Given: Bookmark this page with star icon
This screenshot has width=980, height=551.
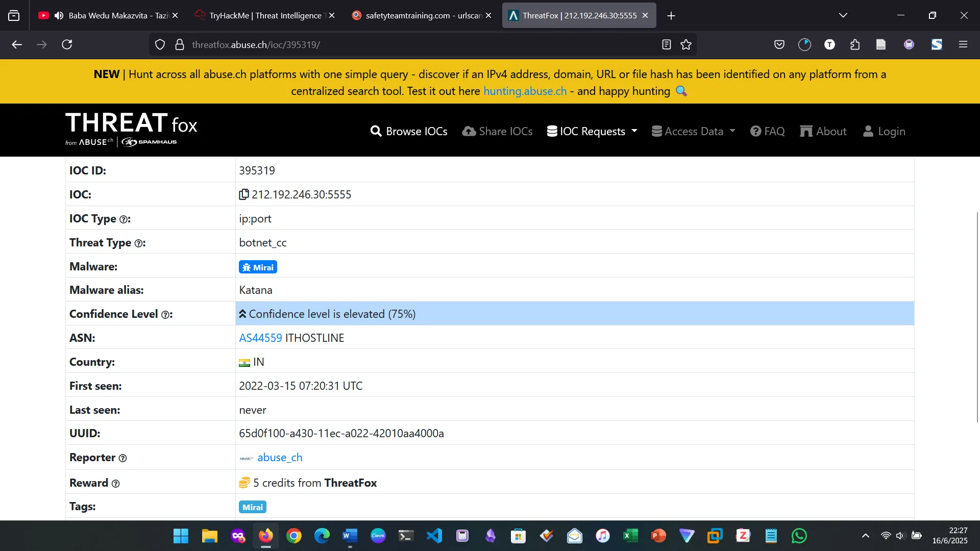Looking at the screenshot, I should click(686, 45).
